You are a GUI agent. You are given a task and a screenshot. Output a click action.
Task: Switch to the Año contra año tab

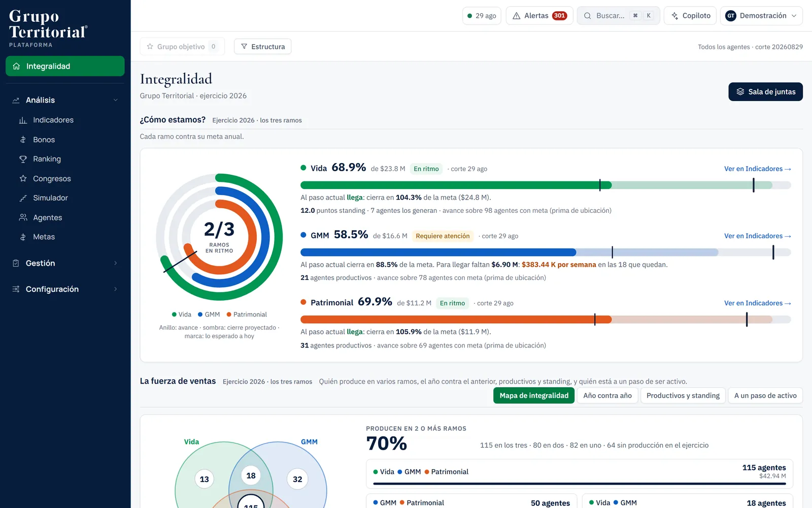click(607, 396)
